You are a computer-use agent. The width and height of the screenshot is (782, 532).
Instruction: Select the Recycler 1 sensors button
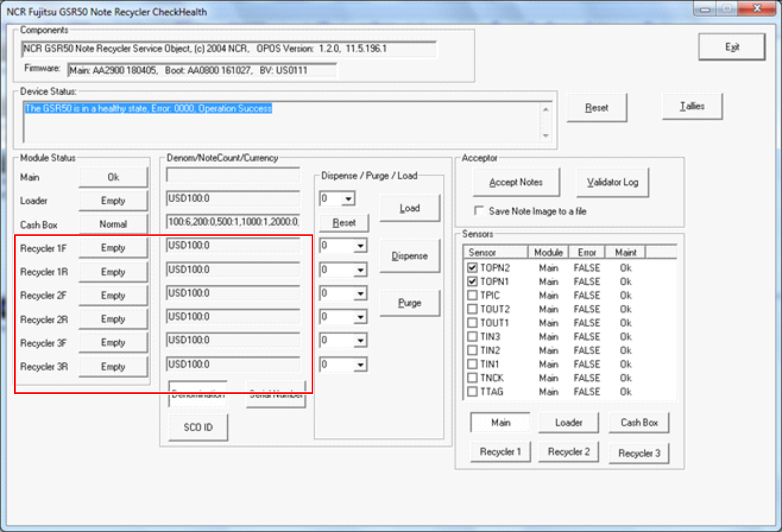coord(500,452)
